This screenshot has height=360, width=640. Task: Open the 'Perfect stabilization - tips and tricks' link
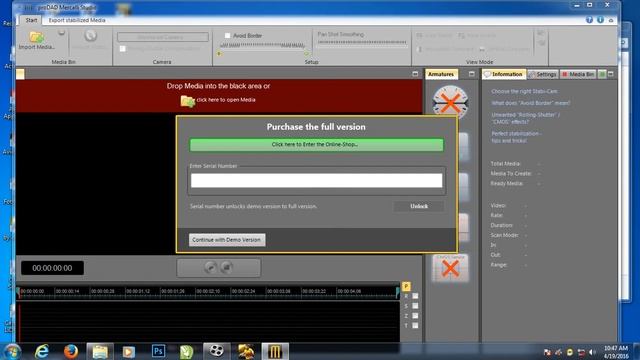coord(516,137)
